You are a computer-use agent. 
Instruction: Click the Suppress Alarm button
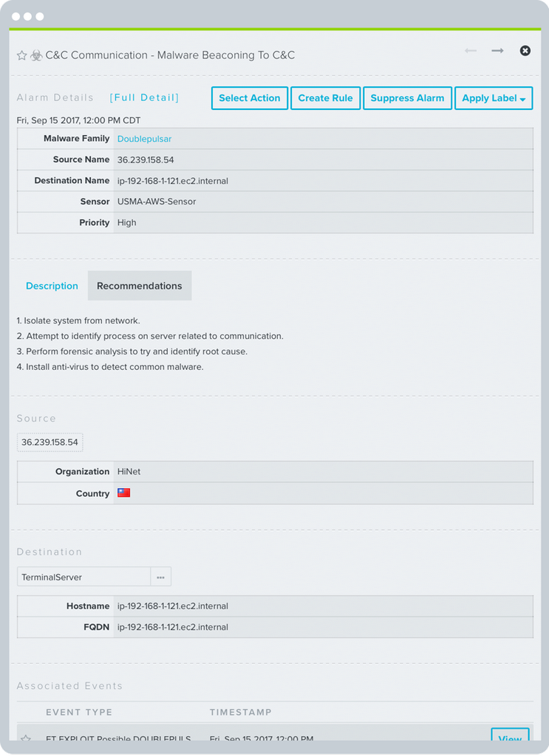(x=407, y=97)
